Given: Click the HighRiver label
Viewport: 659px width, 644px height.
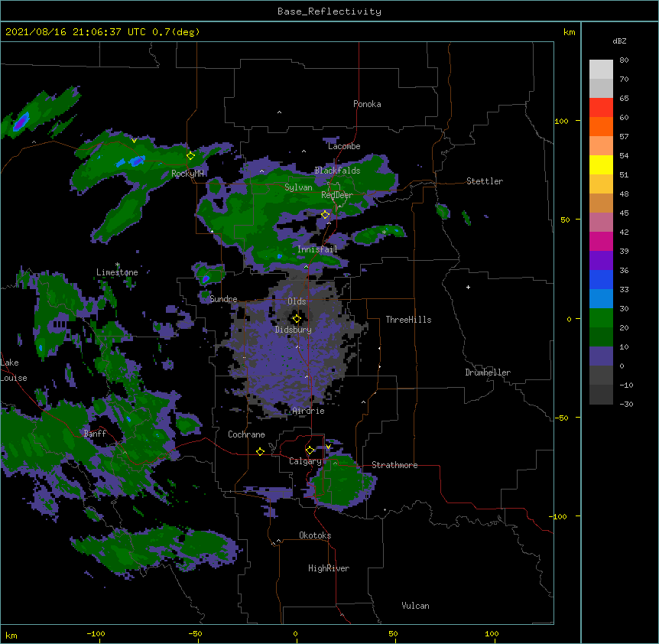Looking at the screenshot, I should point(329,568).
